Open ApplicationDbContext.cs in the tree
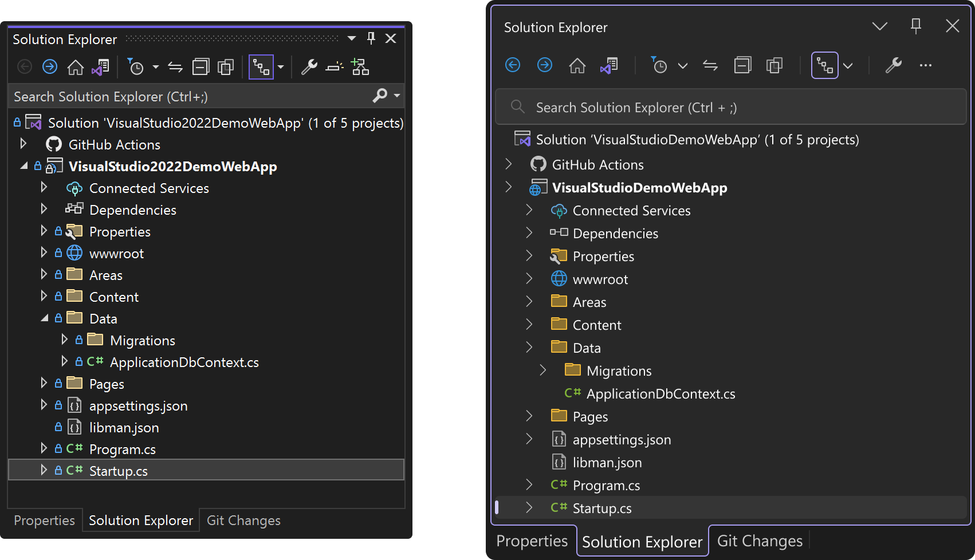 (184, 362)
